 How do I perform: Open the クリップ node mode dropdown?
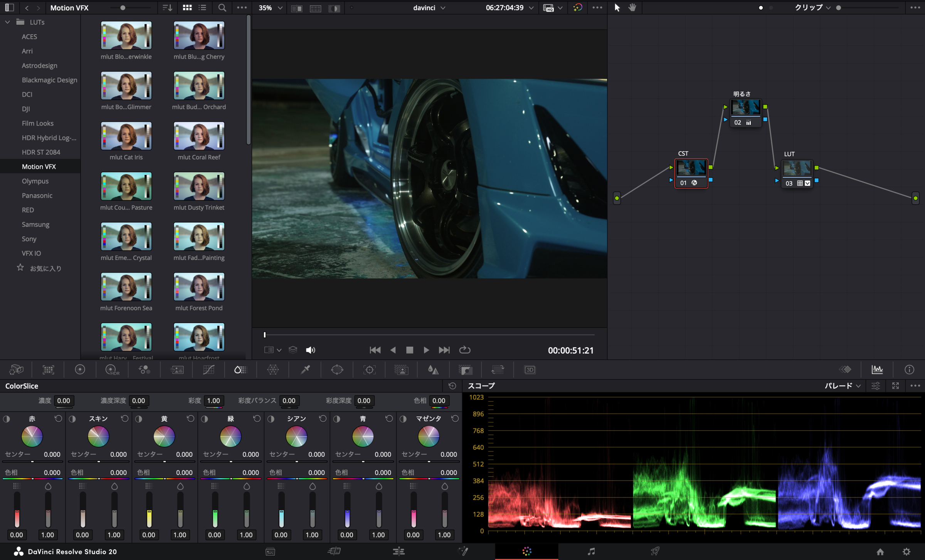812,8
